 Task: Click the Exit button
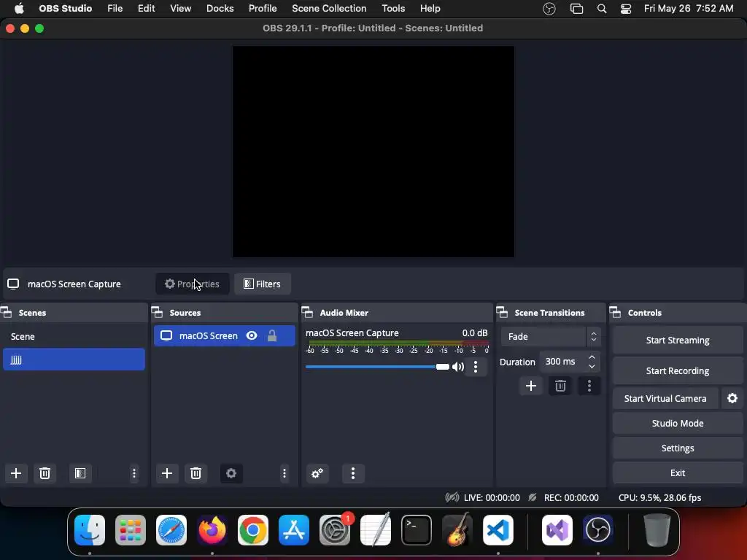678,472
